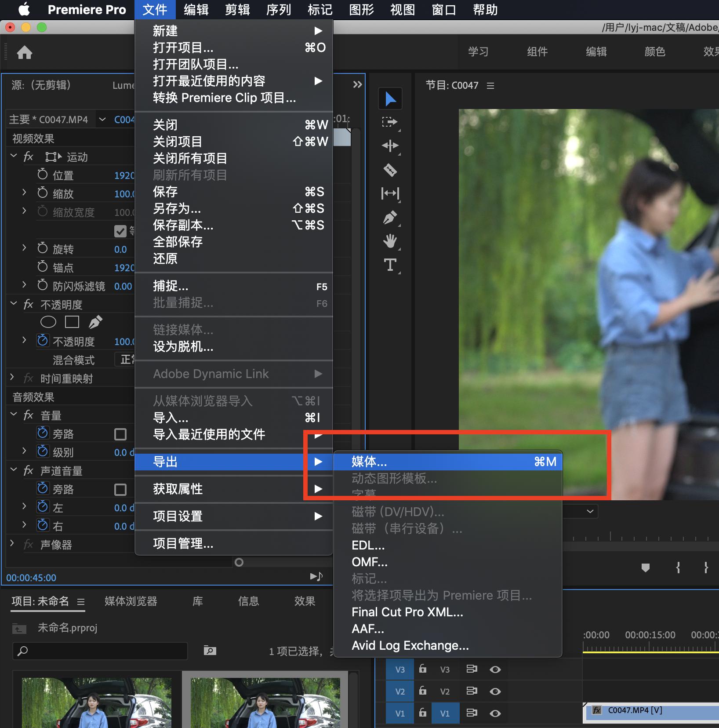
Task: Click the project search field
Action: click(101, 651)
